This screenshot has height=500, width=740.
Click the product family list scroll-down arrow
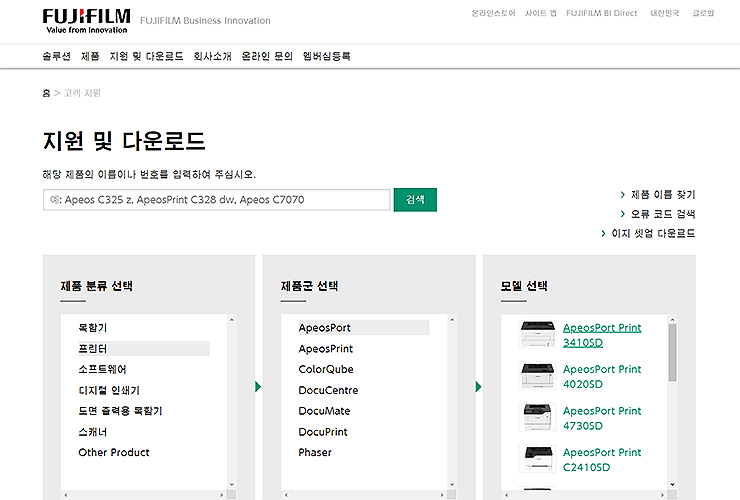point(452,484)
